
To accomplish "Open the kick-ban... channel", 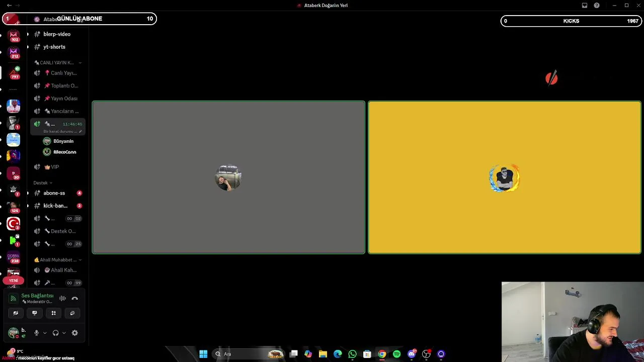I will coord(58,206).
